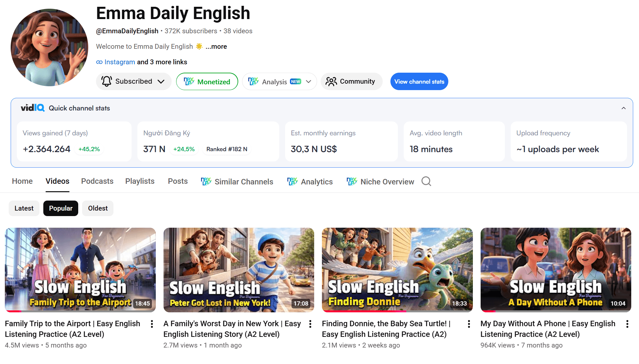Image resolution: width=639 pixels, height=364 pixels.
Task: Expand channel description with ...more
Action: pos(216,47)
